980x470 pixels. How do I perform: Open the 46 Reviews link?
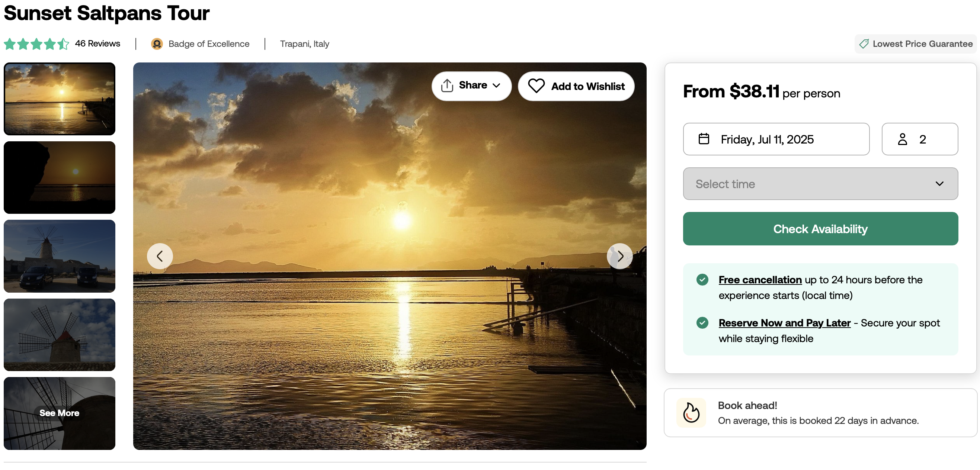click(97, 44)
